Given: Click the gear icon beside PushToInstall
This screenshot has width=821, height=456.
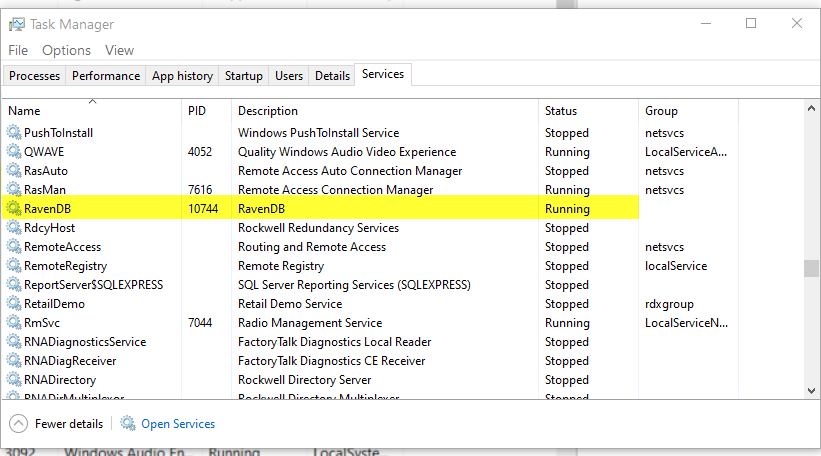Looking at the screenshot, I should [14, 132].
